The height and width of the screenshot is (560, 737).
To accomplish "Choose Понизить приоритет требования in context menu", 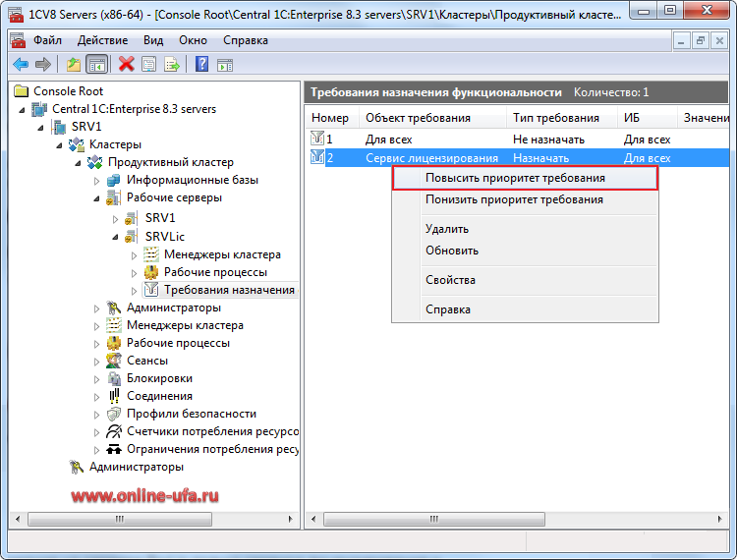I will (x=525, y=199).
